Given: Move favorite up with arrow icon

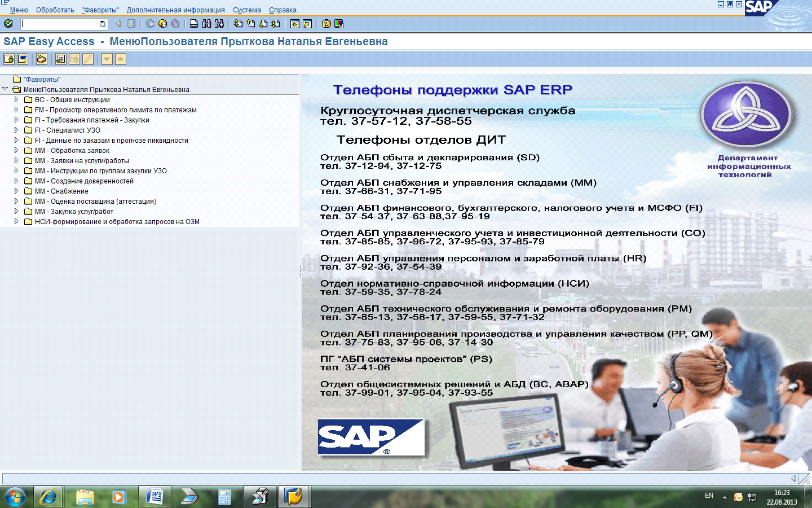Looking at the screenshot, I should pyautogui.click(x=121, y=59).
